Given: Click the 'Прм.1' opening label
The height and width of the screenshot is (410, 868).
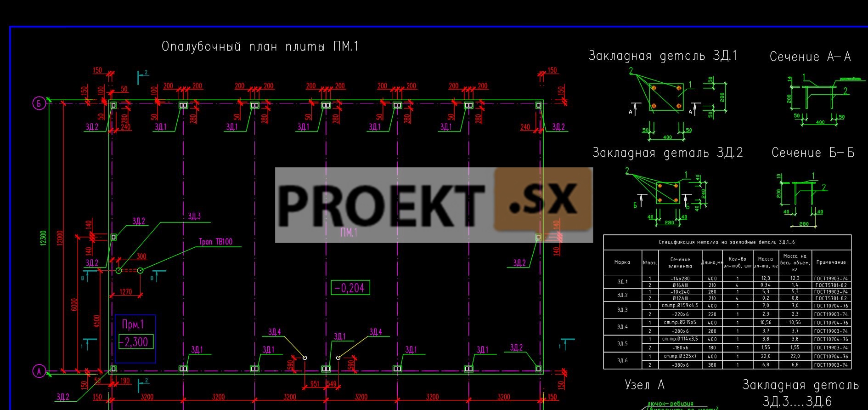Looking at the screenshot, I should 133,325.
